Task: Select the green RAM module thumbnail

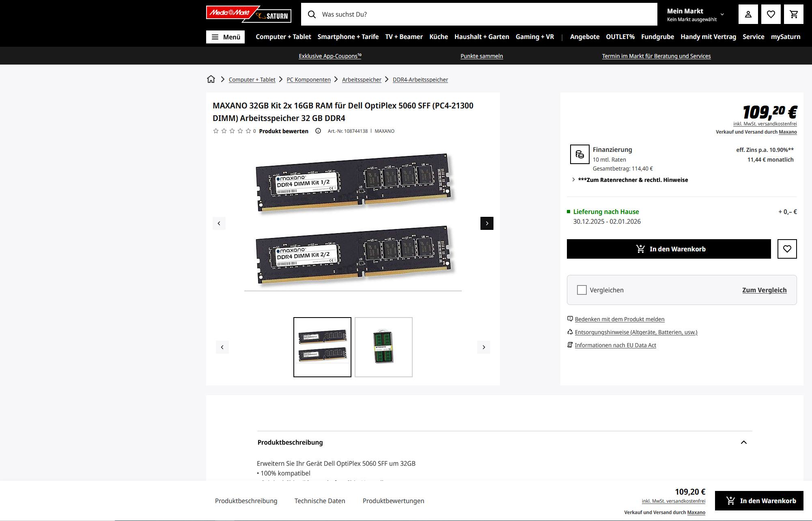Action: [383, 346]
